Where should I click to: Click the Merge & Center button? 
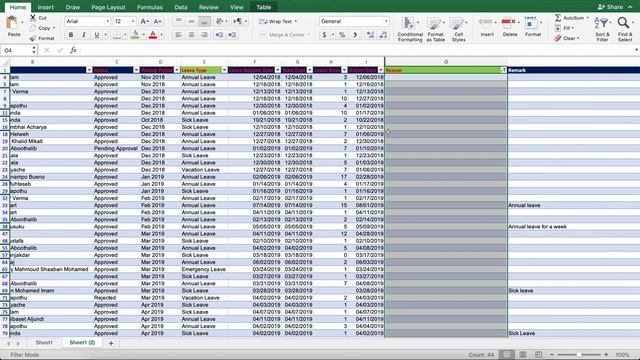(284, 35)
